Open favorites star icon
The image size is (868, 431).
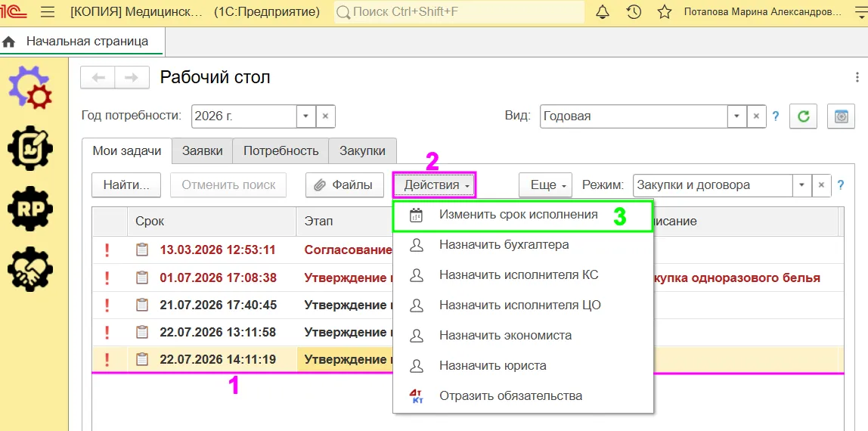(x=665, y=11)
